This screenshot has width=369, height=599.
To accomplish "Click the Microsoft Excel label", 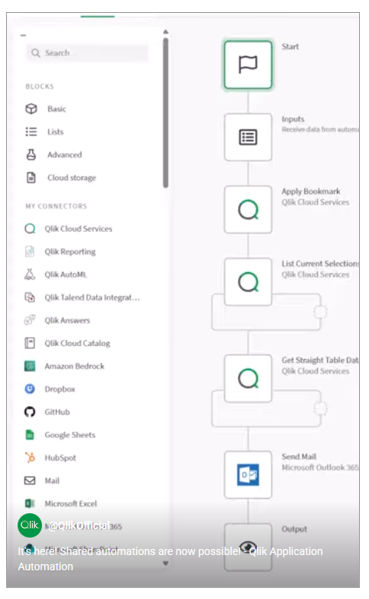I will [x=71, y=503].
